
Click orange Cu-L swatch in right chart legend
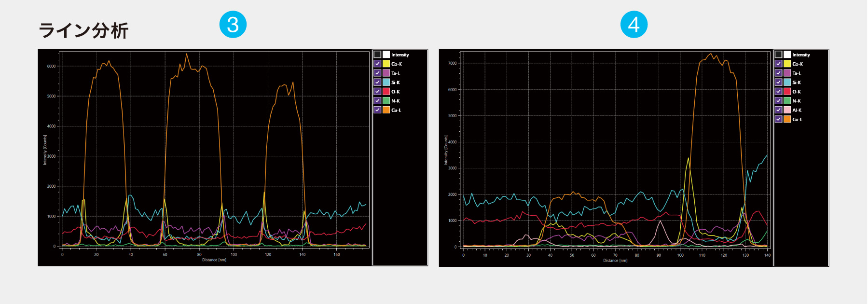(787, 119)
